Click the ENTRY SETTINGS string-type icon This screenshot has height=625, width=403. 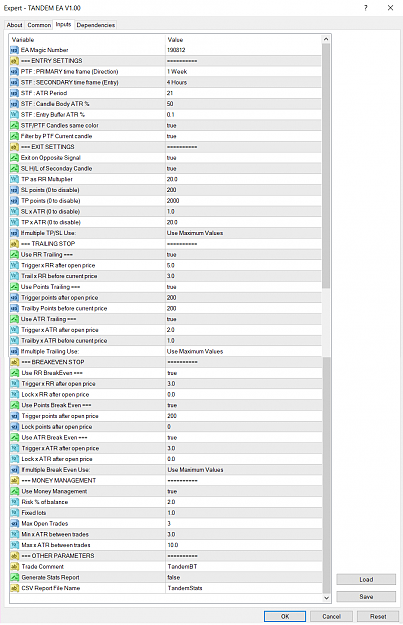tap(14, 61)
